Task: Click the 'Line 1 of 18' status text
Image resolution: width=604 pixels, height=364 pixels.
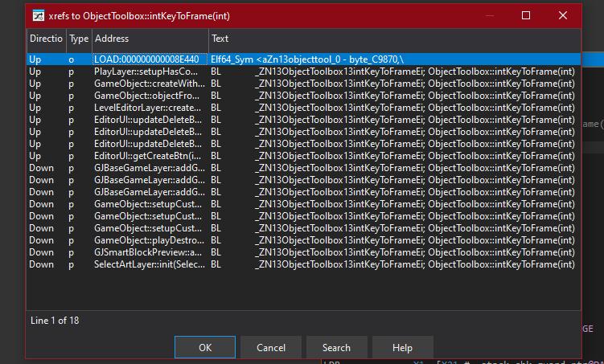Action: tap(55, 321)
